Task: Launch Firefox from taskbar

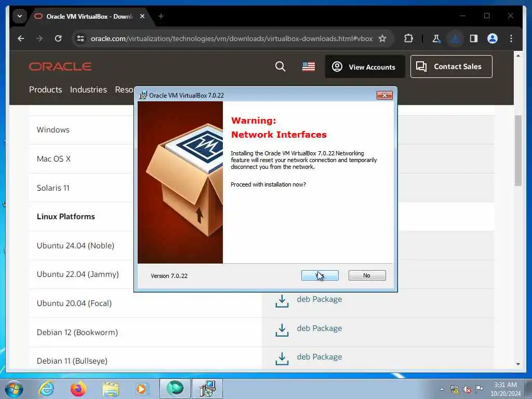Action: click(78, 389)
